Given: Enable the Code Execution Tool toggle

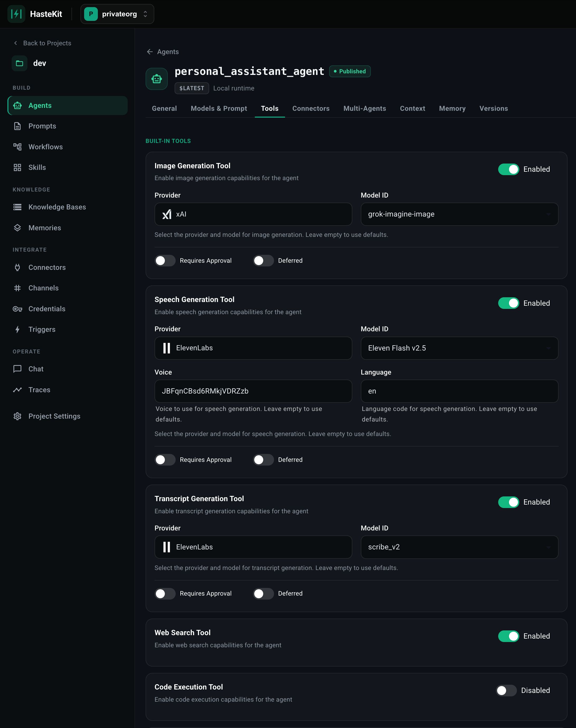Looking at the screenshot, I should click(506, 690).
